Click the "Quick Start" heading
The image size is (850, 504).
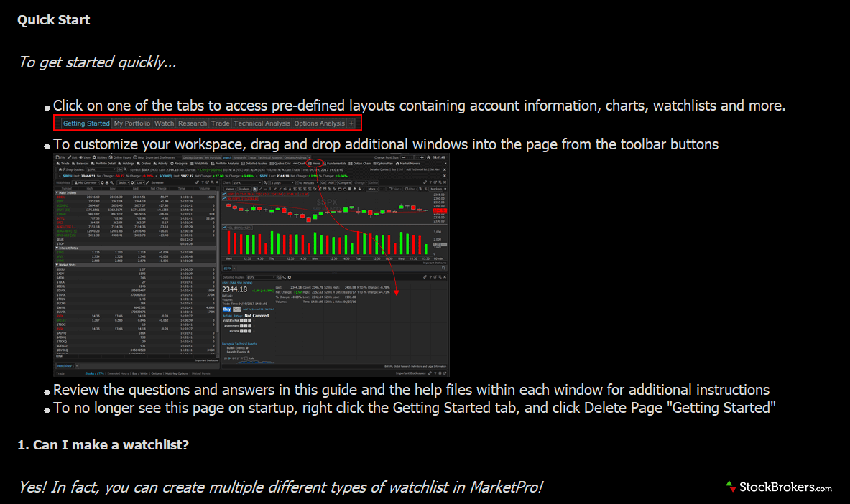coord(53,20)
